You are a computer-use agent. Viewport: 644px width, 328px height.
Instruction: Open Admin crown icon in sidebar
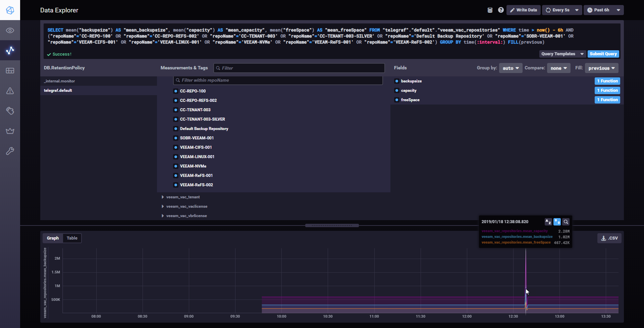pyautogui.click(x=10, y=131)
